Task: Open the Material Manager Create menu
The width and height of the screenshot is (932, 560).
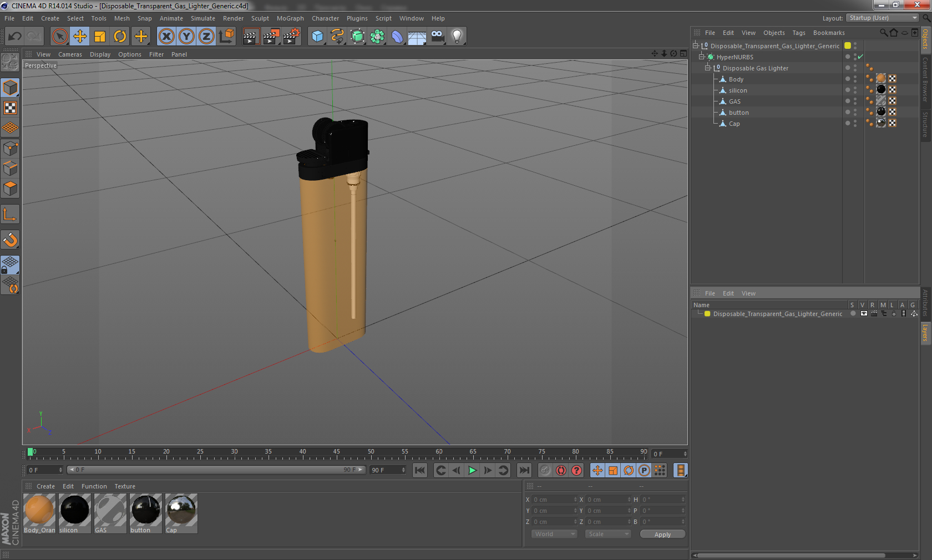Action: tap(45, 486)
